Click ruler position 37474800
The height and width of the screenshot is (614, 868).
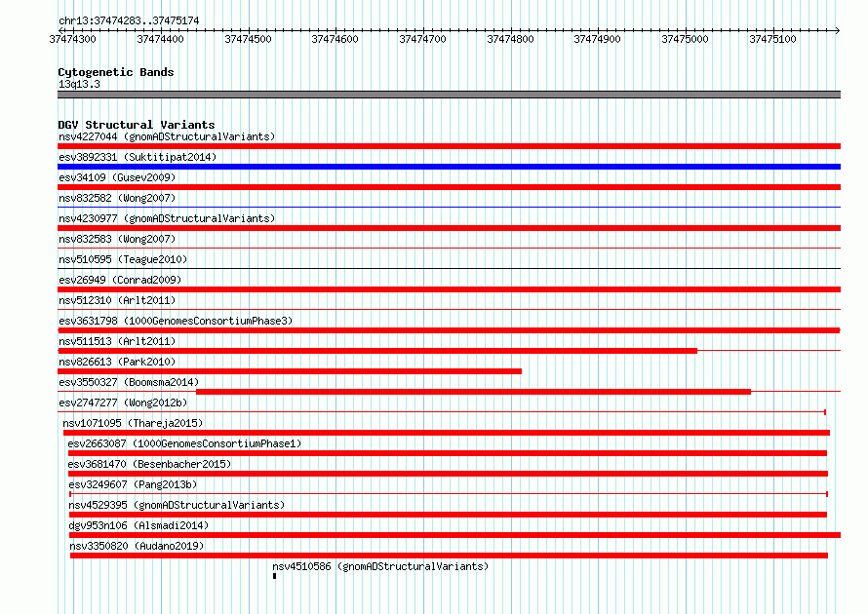(510, 39)
